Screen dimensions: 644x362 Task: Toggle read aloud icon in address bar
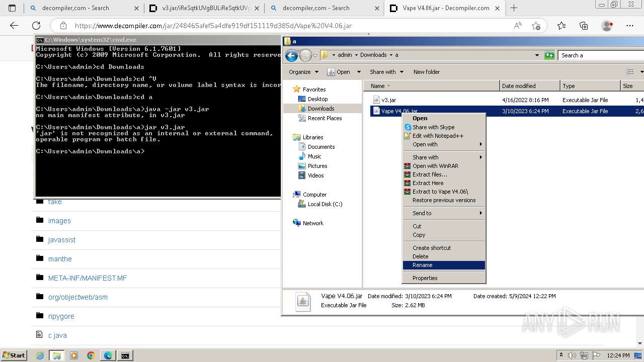518,26
